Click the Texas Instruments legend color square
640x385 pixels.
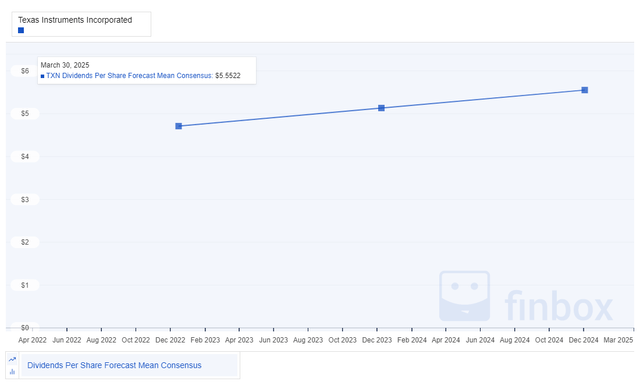pyautogui.click(x=21, y=30)
